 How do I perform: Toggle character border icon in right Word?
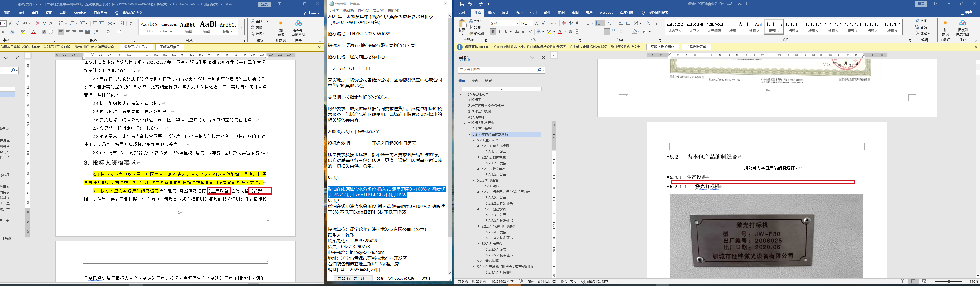pos(577,23)
